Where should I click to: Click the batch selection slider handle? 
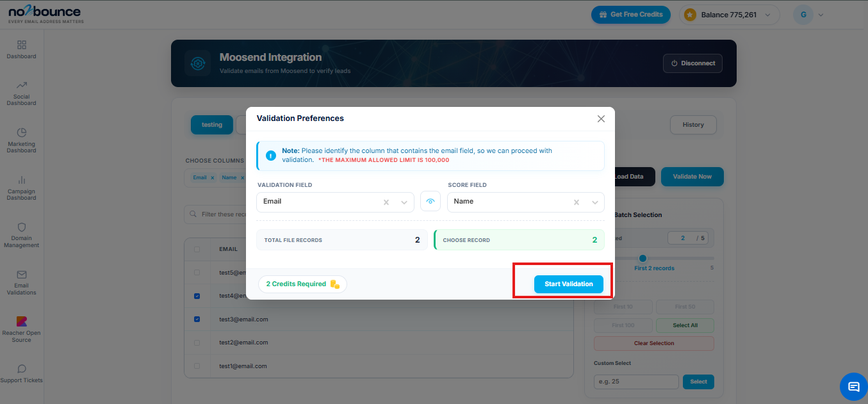pos(643,258)
